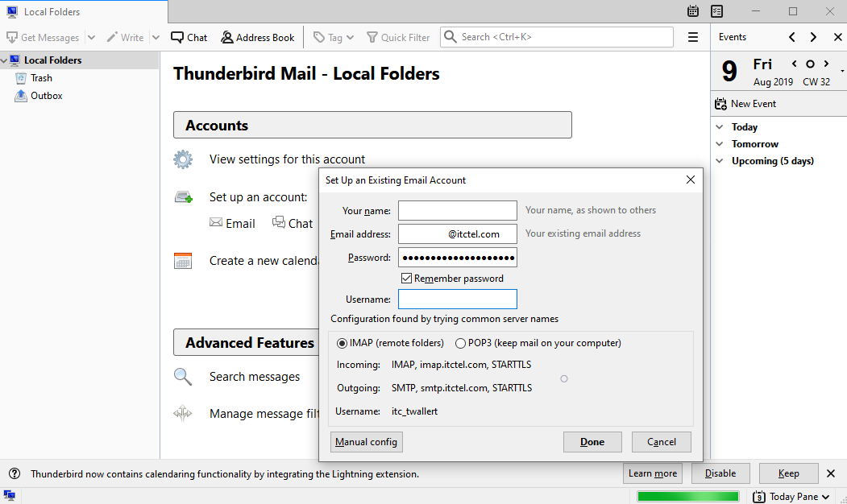Open the Address Book
The width and height of the screenshot is (847, 504).
[258, 37]
